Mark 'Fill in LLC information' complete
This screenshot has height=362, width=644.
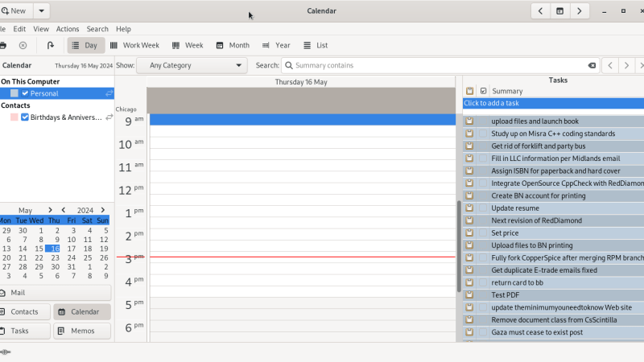(483, 158)
